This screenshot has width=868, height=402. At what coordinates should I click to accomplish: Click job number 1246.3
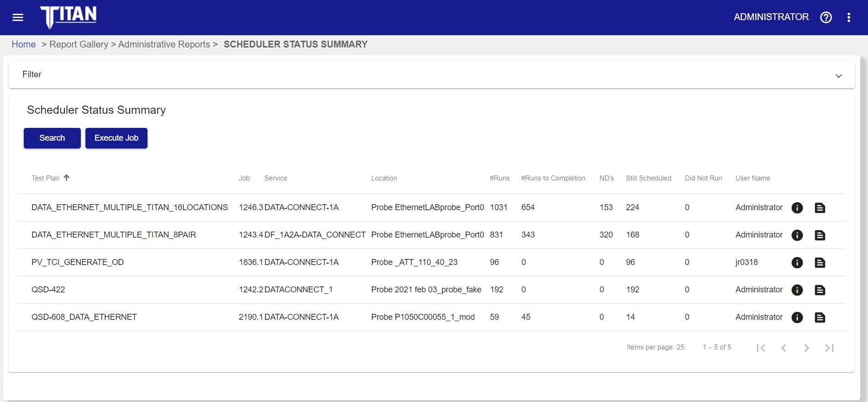coord(251,207)
